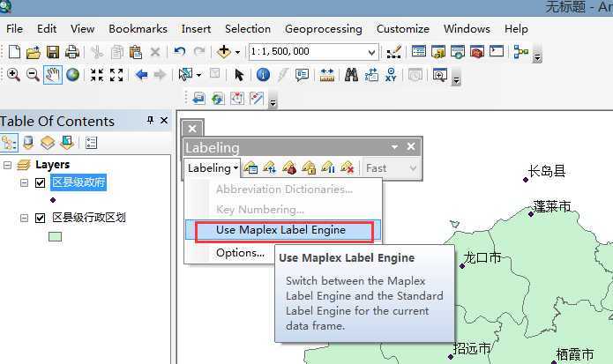Click Fixed Zoom Out icon
613x364 pixels.
click(x=116, y=75)
